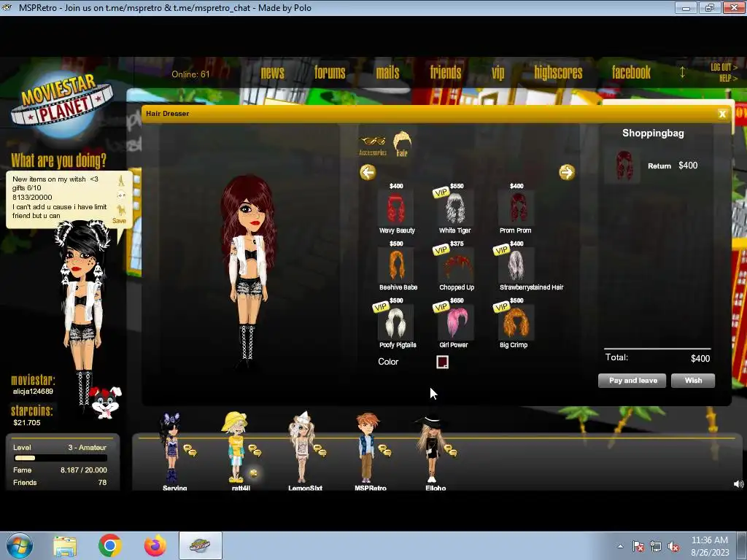Screen dimensions: 747x560
Task: Open File Explorer from taskbar
Action: pyautogui.click(x=65, y=545)
